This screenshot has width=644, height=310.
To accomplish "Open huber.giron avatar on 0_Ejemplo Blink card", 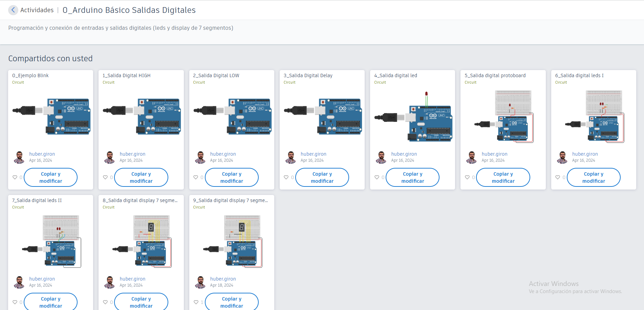I will [19, 157].
